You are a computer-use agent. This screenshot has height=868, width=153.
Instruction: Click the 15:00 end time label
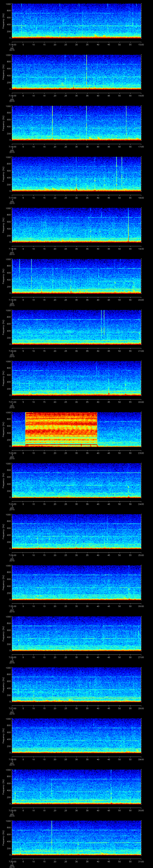[141, 44]
